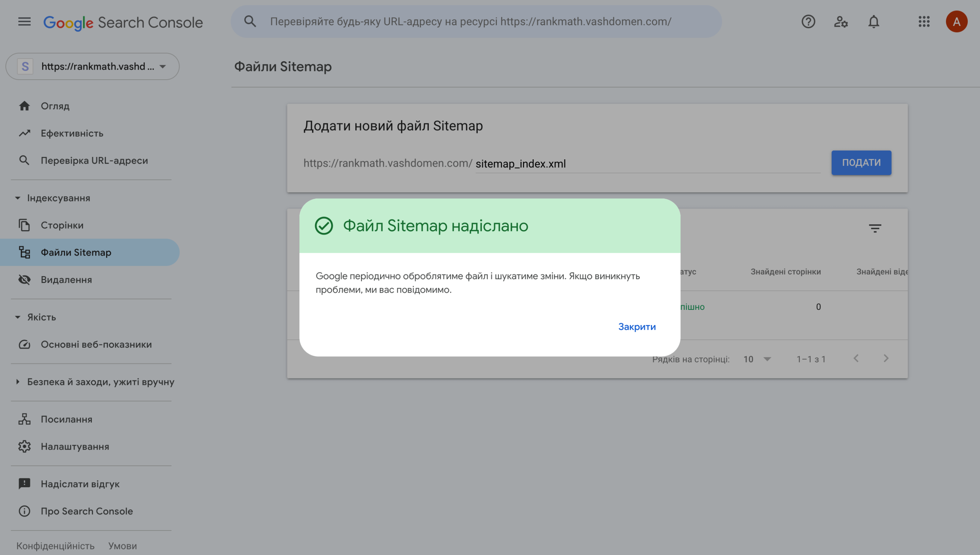Click the Знайдені сторінки column header

(x=786, y=271)
